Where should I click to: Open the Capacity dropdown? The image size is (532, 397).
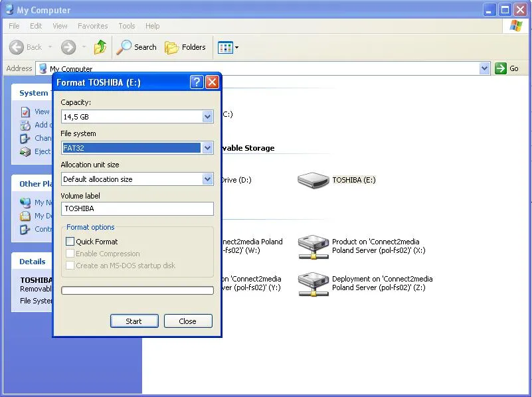click(207, 117)
